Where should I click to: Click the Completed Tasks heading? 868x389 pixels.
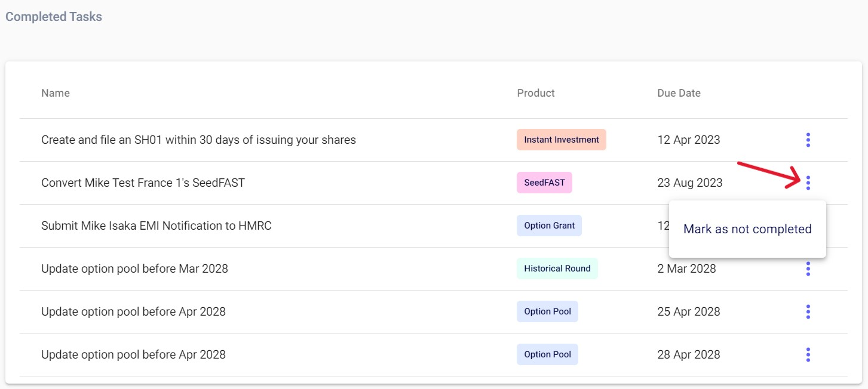54,17
